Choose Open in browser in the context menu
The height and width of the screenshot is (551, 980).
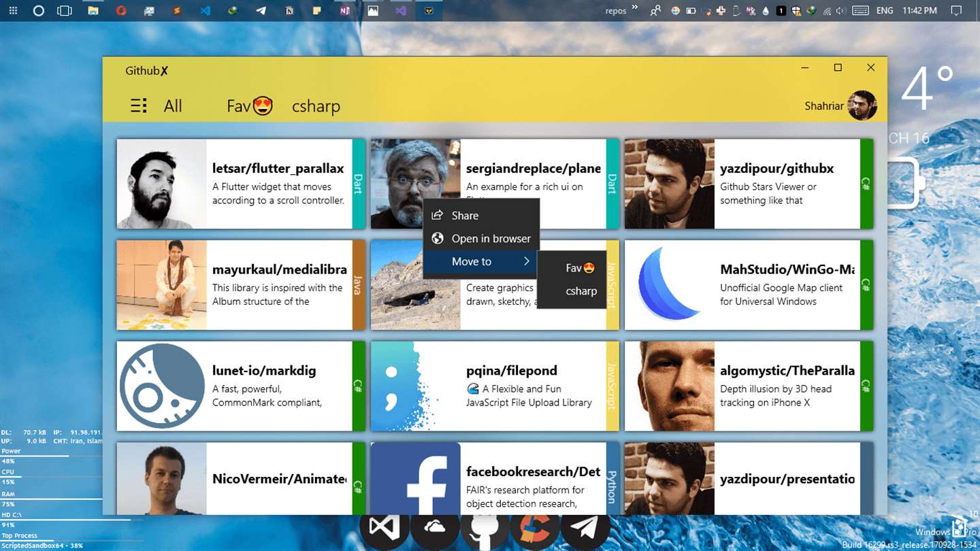pyautogui.click(x=481, y=239)
